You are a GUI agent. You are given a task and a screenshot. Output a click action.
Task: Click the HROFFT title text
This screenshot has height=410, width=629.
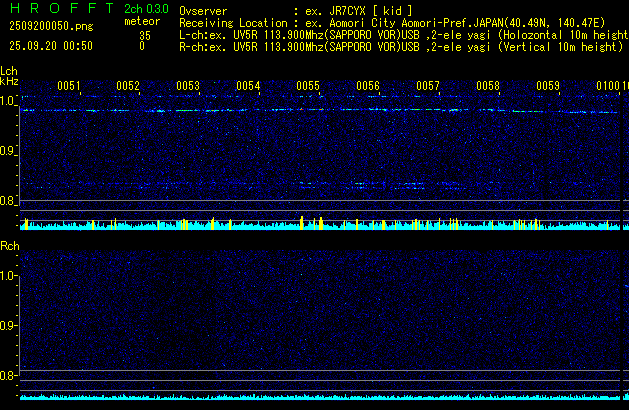54,8
